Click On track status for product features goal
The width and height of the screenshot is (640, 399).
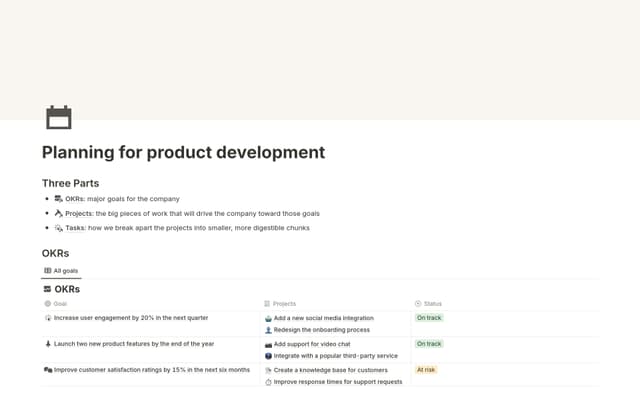(x=429, y=344)
